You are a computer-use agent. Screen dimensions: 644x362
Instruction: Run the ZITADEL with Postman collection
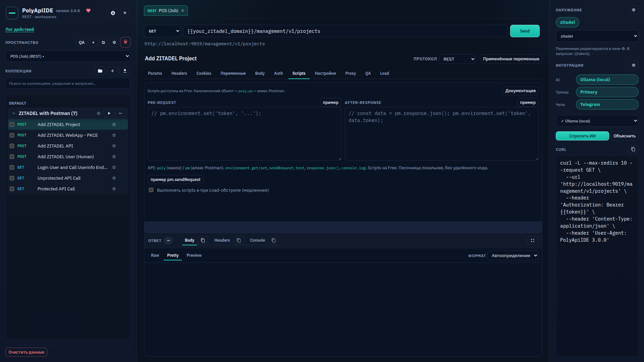tap(109, 113)
